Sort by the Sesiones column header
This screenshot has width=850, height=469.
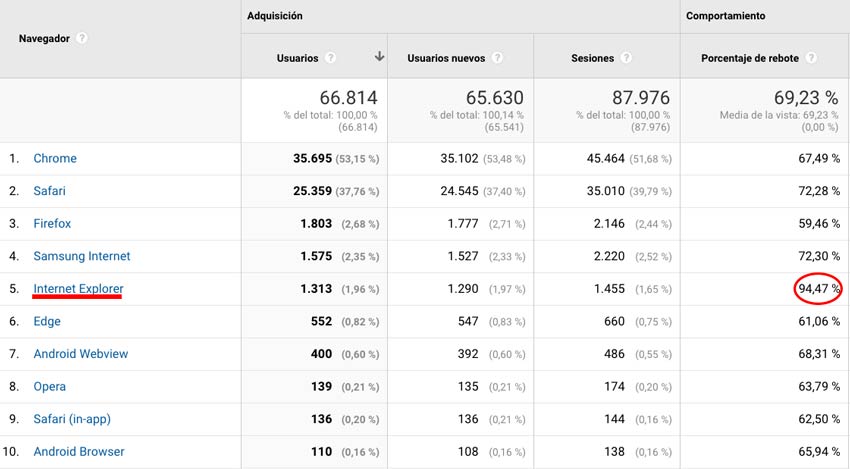pyautogui.click(x=593, y=58)
